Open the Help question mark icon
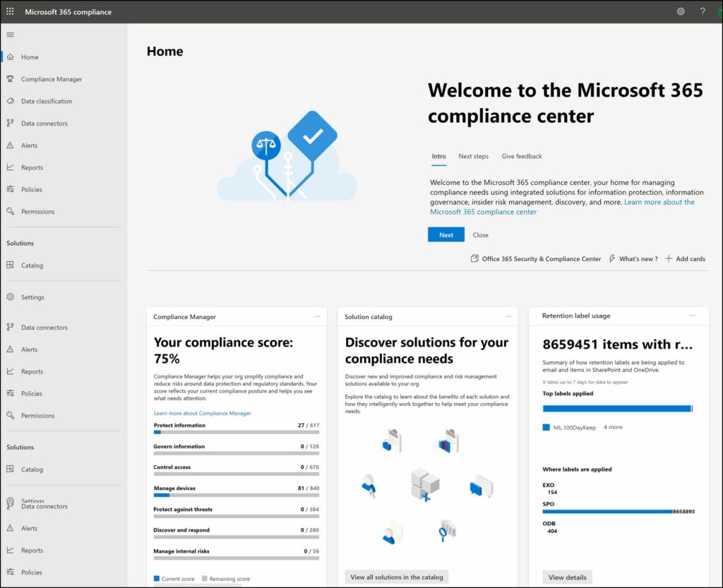 pyautogui.click(x=703, y=11)
